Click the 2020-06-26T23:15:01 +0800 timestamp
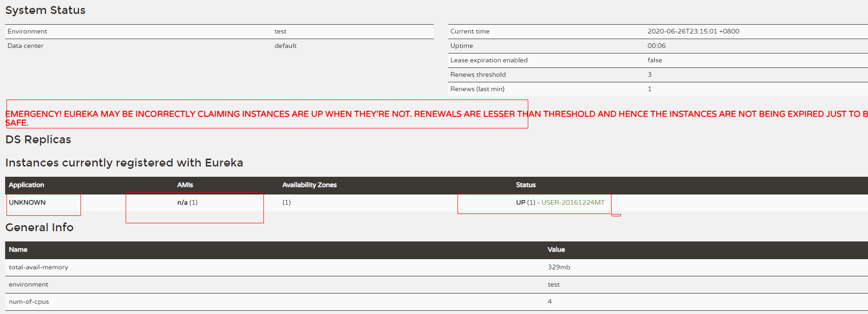The image size is (868, 314). click(693, 31)
